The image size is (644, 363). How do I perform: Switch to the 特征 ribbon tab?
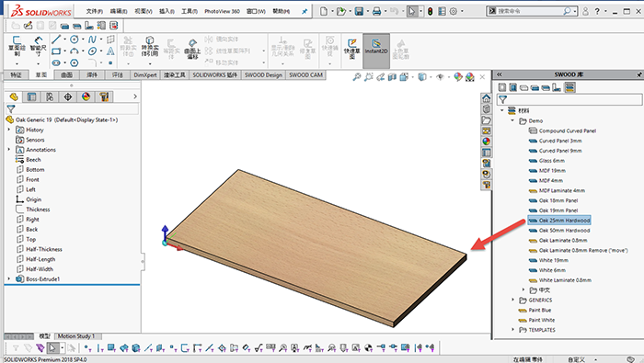(17, 75)
